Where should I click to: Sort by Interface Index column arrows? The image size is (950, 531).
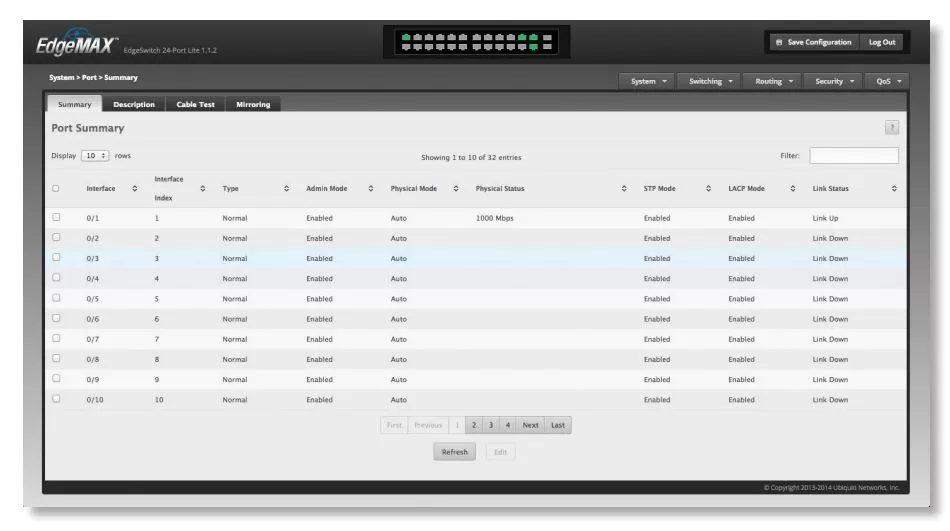[202, 189]
